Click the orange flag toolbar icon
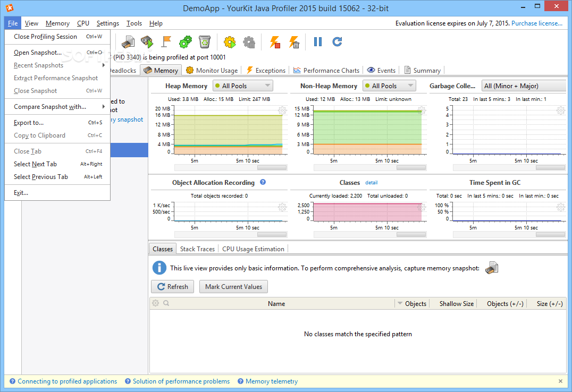Screen dimensions: 572x392 166,42
